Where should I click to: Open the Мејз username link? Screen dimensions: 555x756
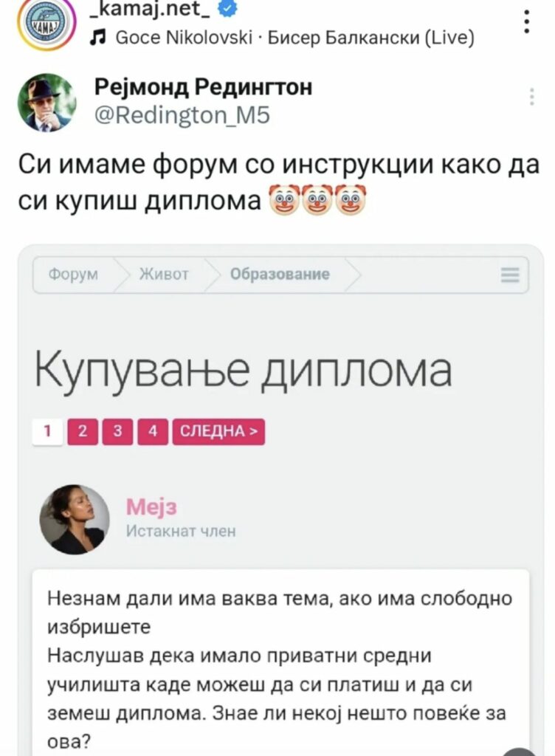click(x=151, y=506)
